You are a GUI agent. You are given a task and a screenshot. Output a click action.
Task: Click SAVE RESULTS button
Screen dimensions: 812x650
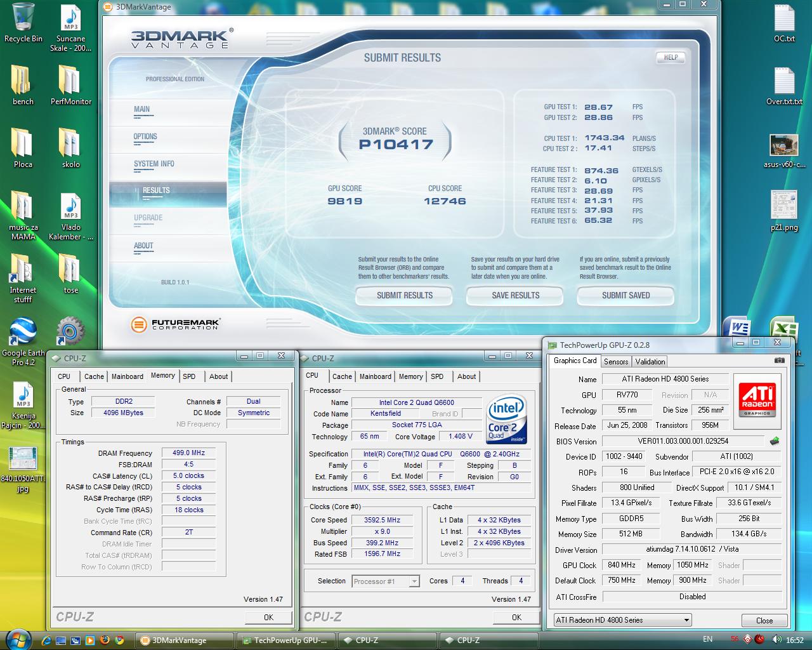[515, 296]
